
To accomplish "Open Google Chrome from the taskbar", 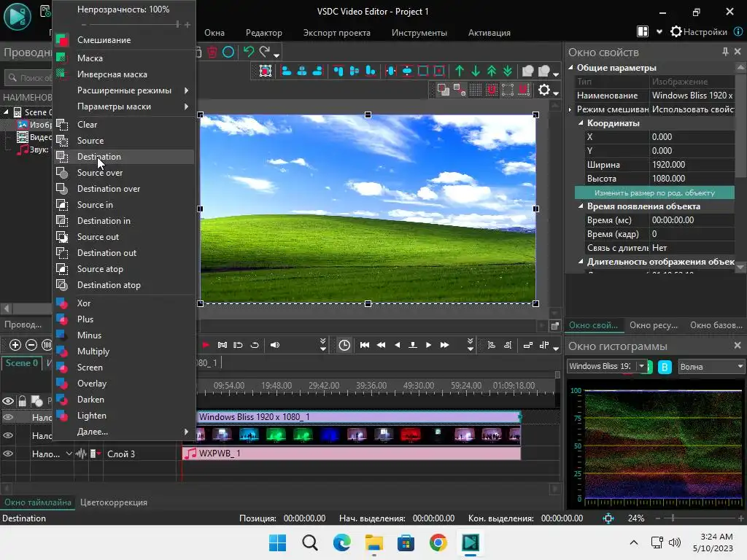I will 438,542.
